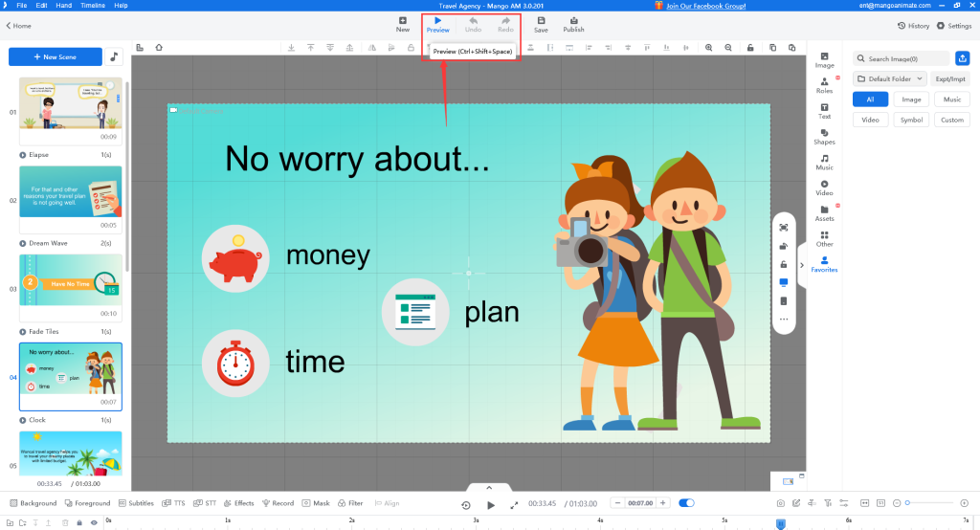The width and height of the screenshot is (980, 530).
Task: Click the Preview play icon in top toolbar
Action: (437, 20)
